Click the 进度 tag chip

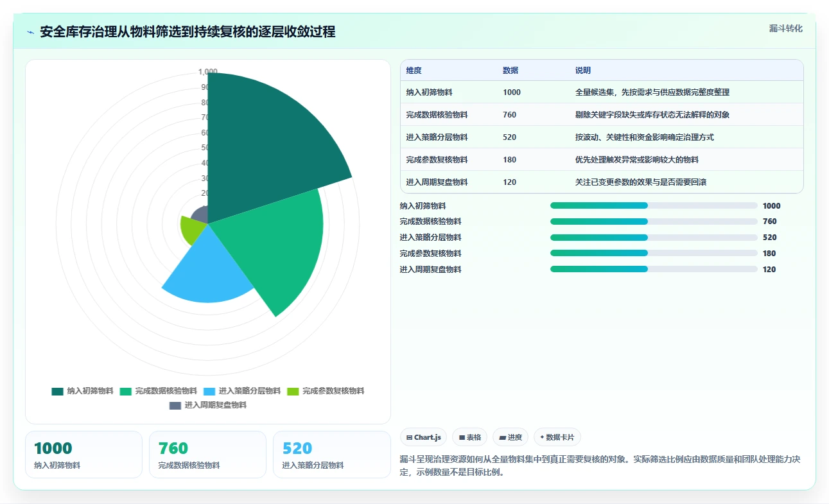click(x=510, y=437)
